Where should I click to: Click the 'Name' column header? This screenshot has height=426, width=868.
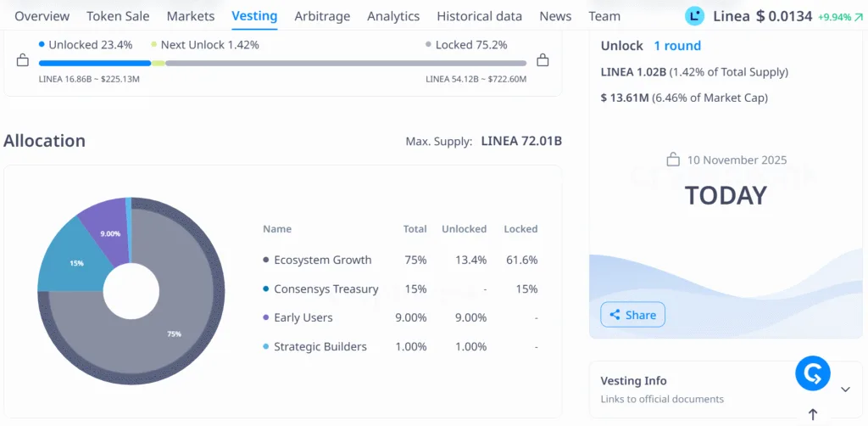[277, 229]
